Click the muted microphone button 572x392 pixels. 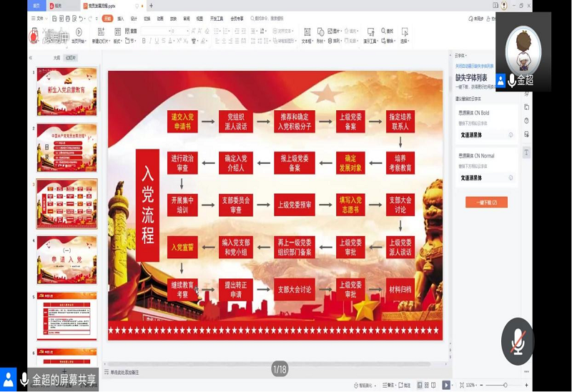tap(517, 341)
